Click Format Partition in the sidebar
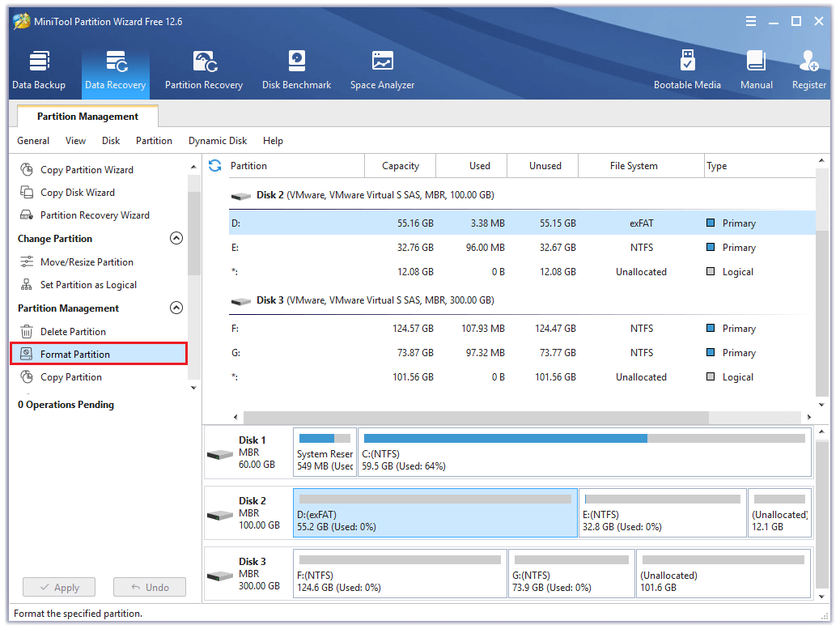 pos(75,355)
